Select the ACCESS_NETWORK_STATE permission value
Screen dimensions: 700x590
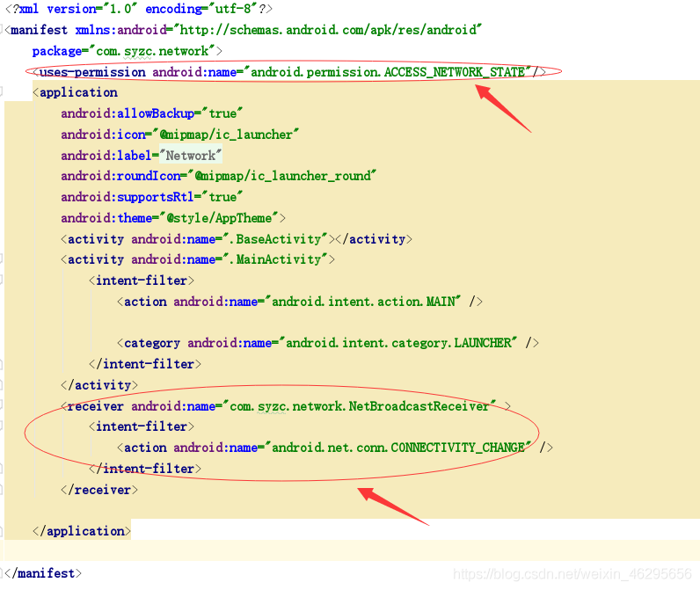[x=388, y=72]
